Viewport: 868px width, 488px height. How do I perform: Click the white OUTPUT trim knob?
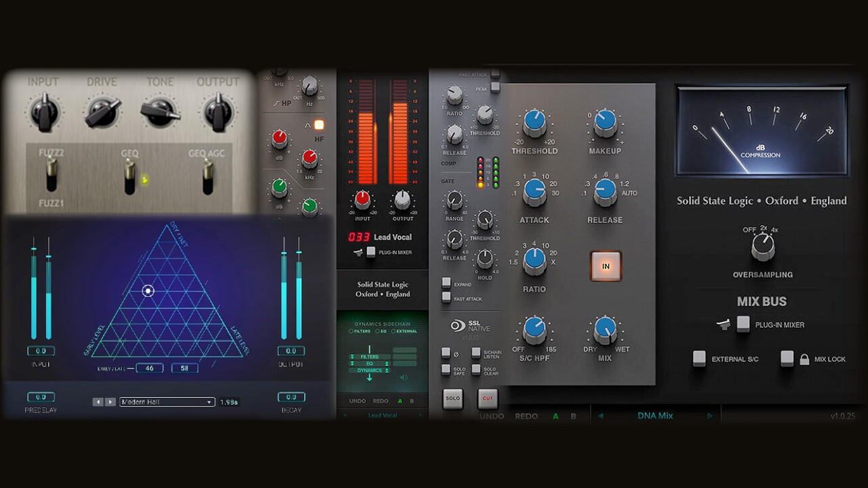402,199
